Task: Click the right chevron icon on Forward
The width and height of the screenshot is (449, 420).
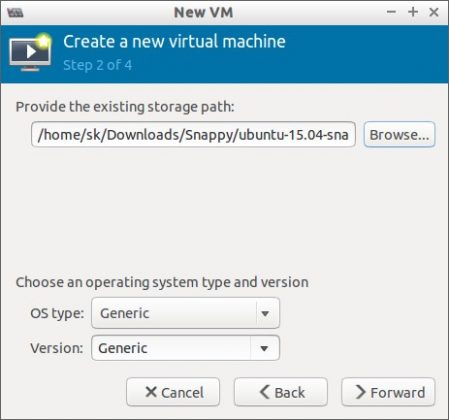Action: click(x=360, y=392)
